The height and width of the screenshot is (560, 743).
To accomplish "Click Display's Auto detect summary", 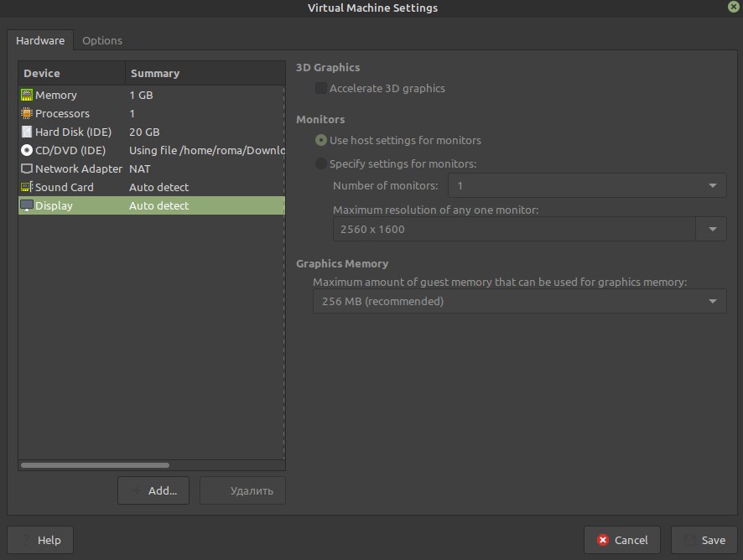I will pyautogui.click(x=158, y=205).
